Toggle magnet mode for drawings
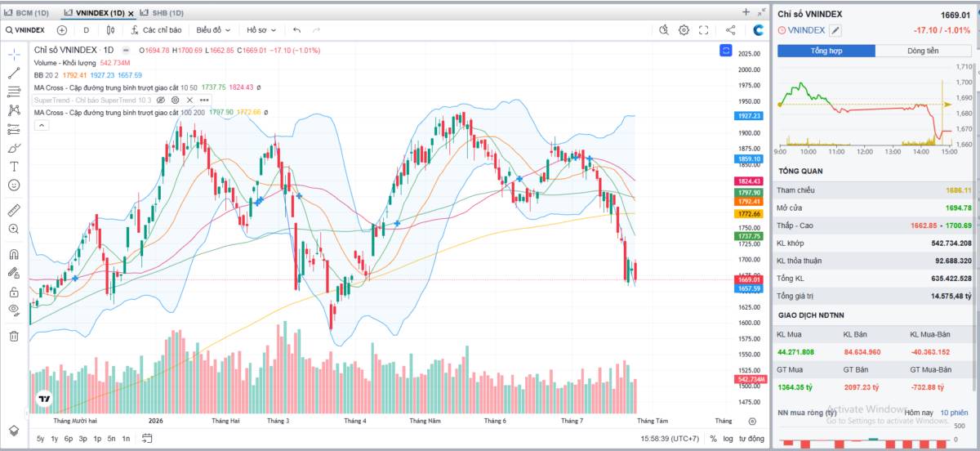This screenshot has width=980, height=451. (14, 254)
